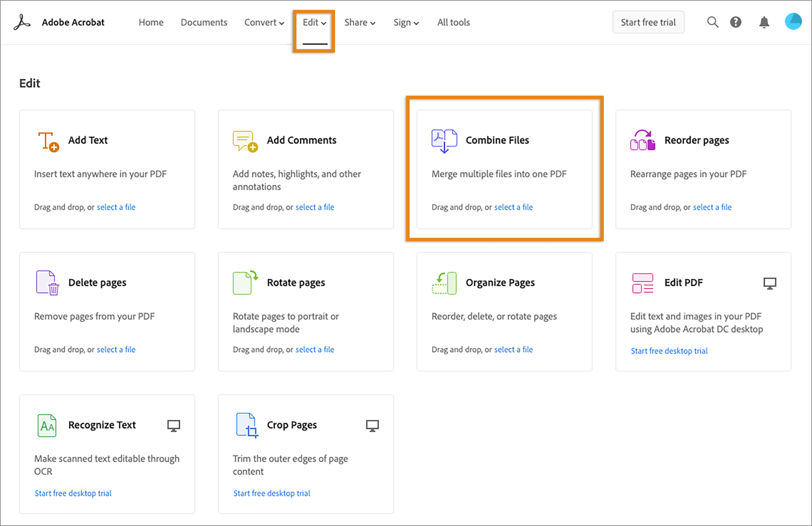This screenshot has width=812, height=526.
Task: Click select a file under Add Comments
Action: [315, 207]
